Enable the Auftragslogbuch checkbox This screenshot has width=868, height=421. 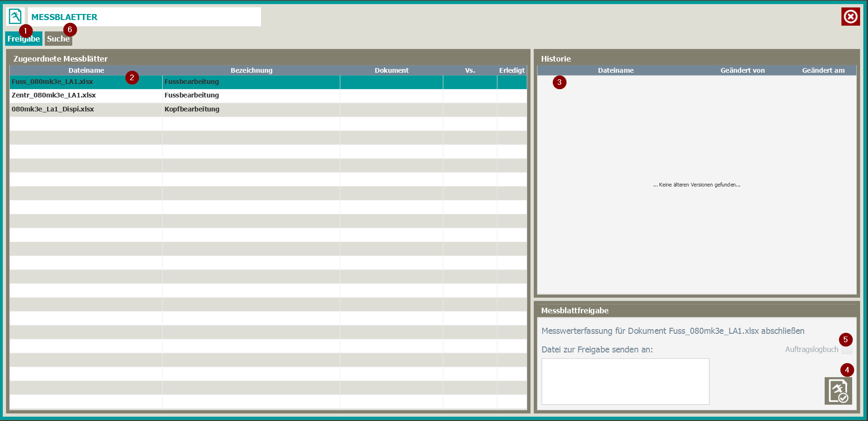(847, 350)
